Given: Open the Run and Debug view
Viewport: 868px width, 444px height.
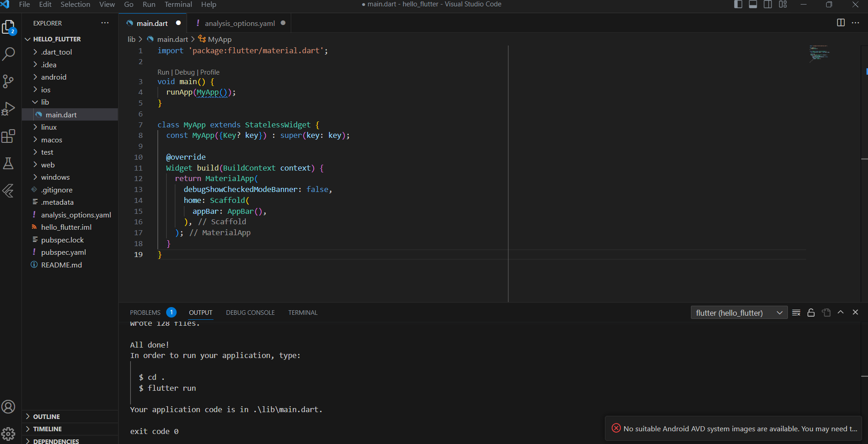Looking at the screenshot, I should pos(9,109).
